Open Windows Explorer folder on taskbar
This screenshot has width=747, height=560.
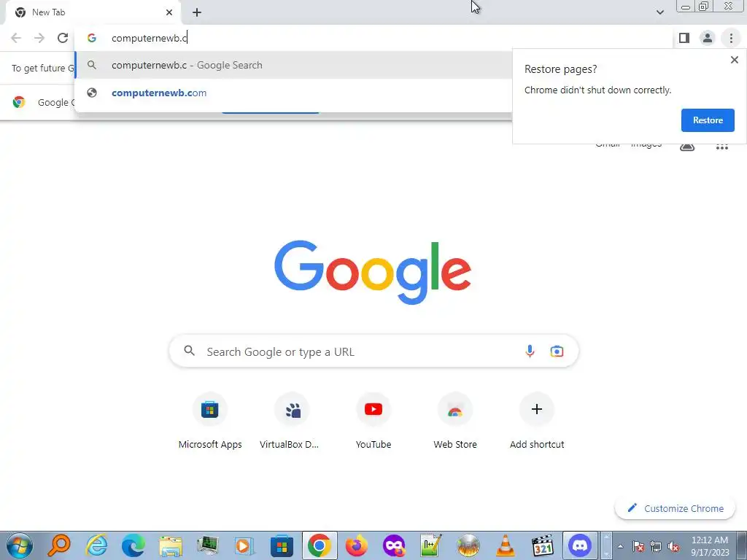coord(170,545)
